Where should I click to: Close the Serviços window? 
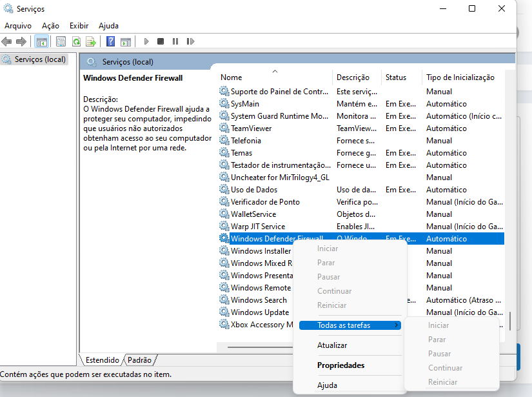(x=502, y=8)
